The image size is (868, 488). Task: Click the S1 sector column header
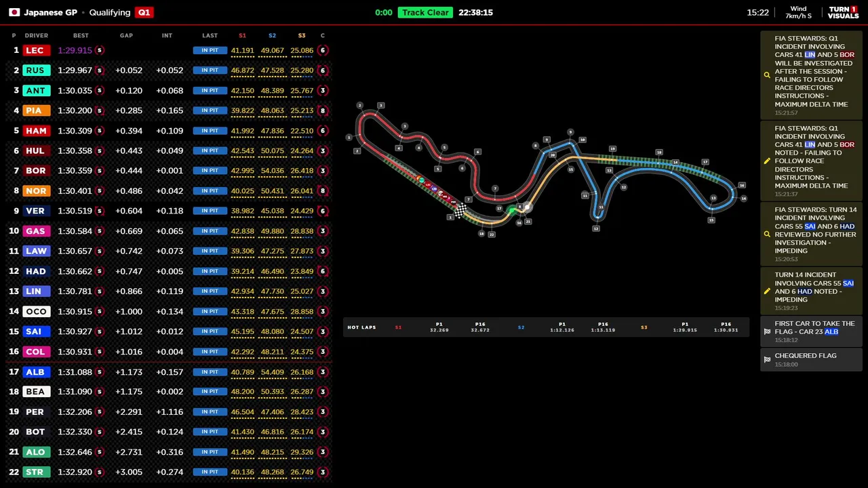(242, 35)
